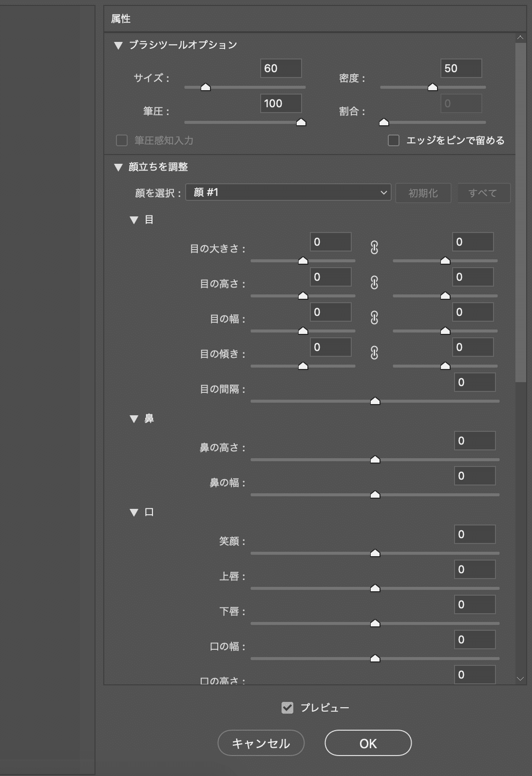Click the キャンセル button
The height and width of the screenshot is (776, 532).
(x=261, y=743)
